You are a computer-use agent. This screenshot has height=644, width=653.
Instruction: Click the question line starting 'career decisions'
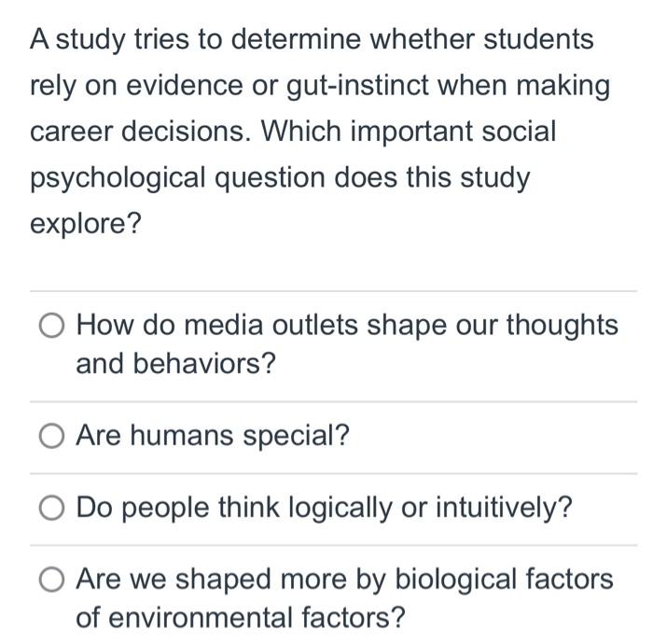293,132
